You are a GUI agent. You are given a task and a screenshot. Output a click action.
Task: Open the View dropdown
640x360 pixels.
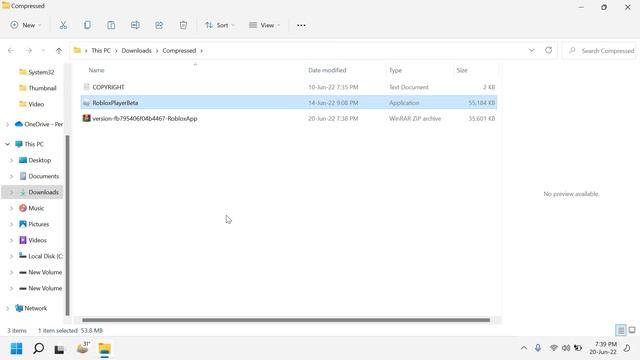[x=264, y=25]
